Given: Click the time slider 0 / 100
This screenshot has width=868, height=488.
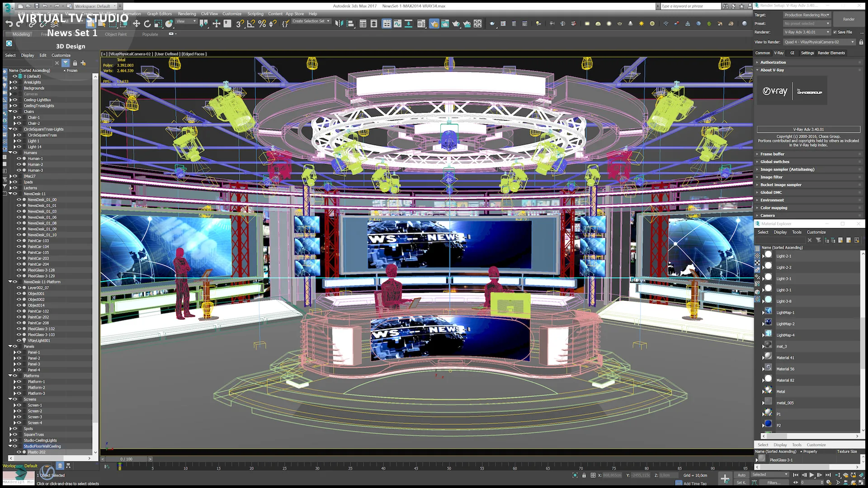Looking at the screenshot, I should click(126, 459).
